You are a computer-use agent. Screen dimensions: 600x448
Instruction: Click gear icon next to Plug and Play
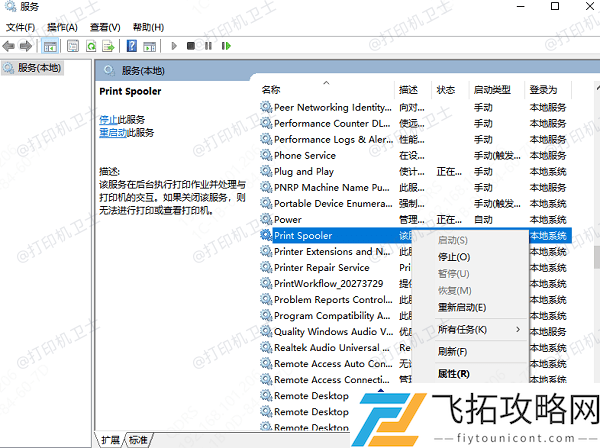point(266,171)
